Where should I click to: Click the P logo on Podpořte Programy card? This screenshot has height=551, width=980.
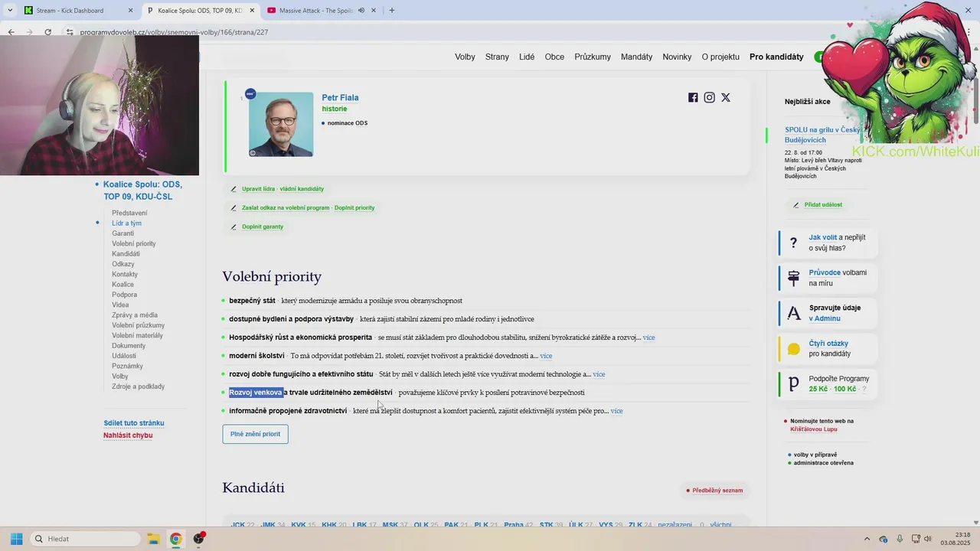pyautogui.click(x=794, y=384)
